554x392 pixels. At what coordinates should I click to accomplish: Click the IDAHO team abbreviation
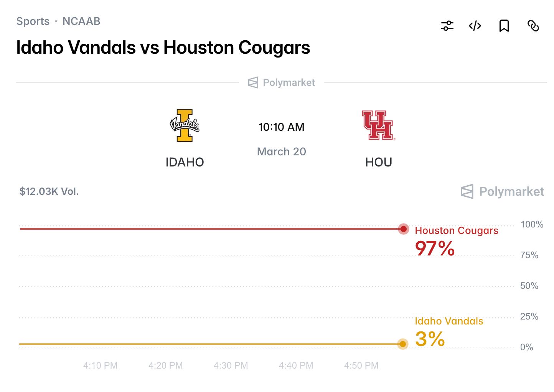tap(185, 162)
